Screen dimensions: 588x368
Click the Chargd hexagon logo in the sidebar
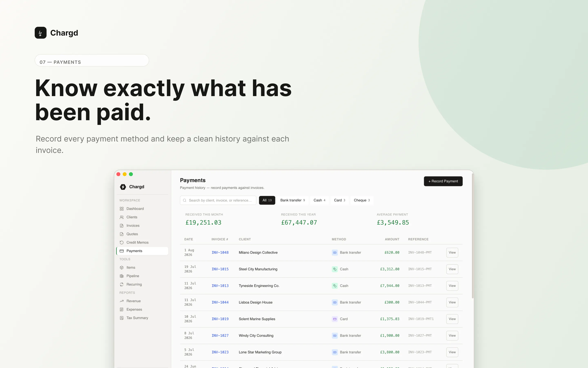point(123,187)
